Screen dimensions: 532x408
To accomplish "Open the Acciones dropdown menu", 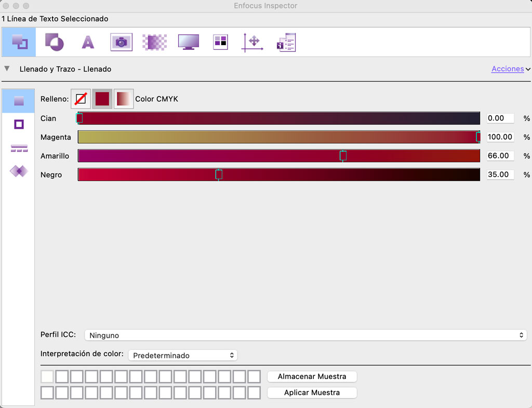I will [511, 69].
